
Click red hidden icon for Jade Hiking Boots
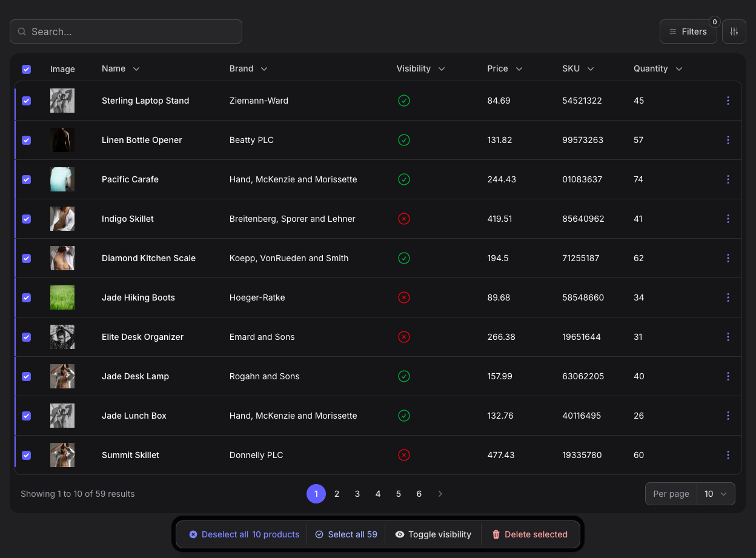point(404,297)
